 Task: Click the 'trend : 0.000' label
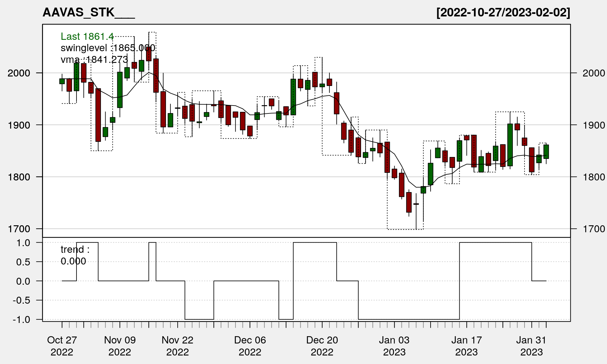[75, 255]
